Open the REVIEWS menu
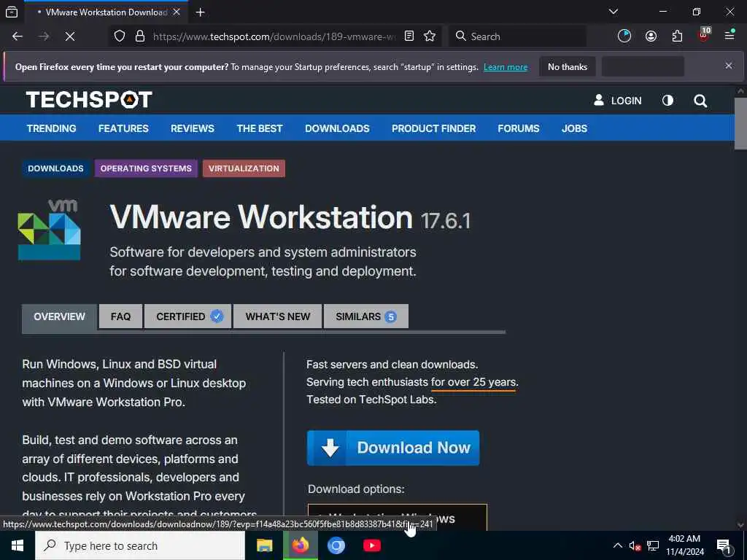Screen dimensions: 747x560 193,128
